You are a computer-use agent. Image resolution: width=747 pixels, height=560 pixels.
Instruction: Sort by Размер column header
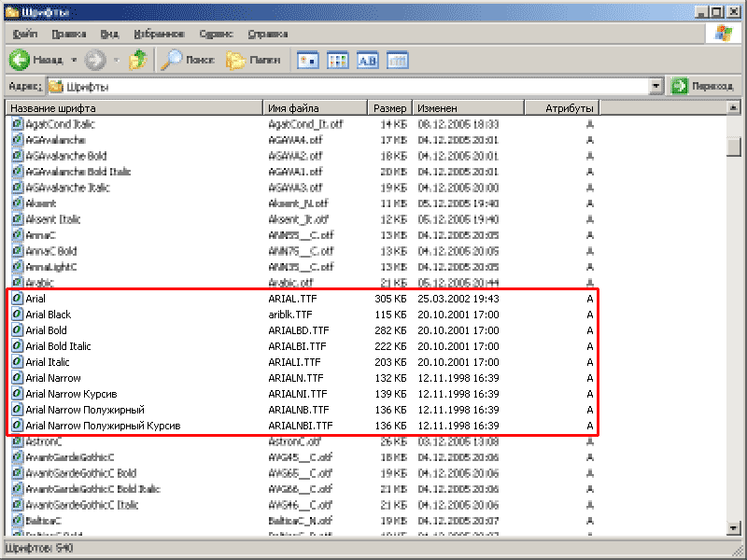coord(389,108)
